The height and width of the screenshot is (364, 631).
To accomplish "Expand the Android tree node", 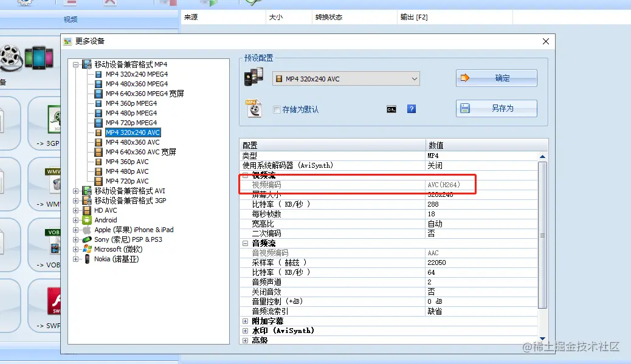I will tap(75, 220).
